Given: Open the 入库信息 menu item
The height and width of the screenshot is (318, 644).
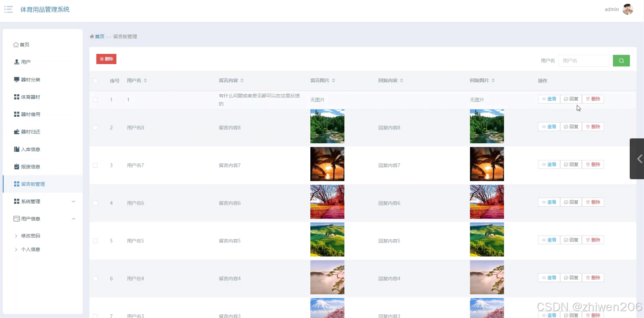Looking at the screenshot, I should 42,149.
